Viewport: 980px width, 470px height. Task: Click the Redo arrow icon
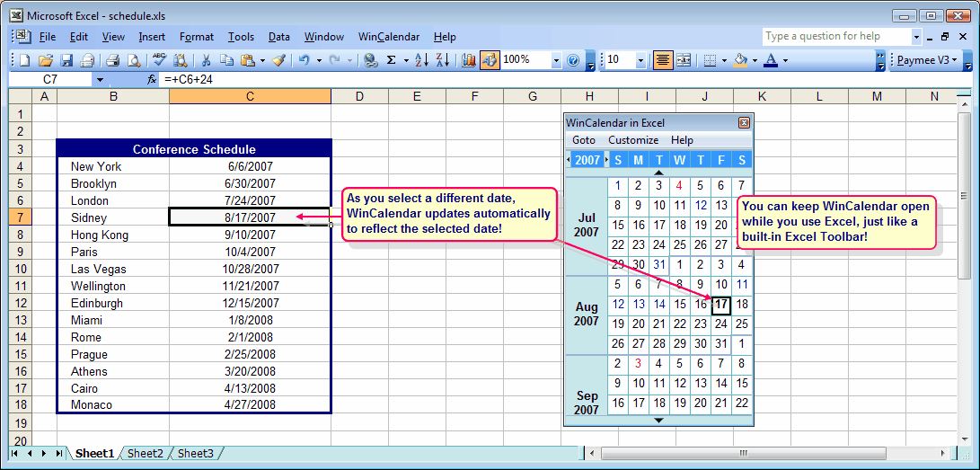coord(335,60)
